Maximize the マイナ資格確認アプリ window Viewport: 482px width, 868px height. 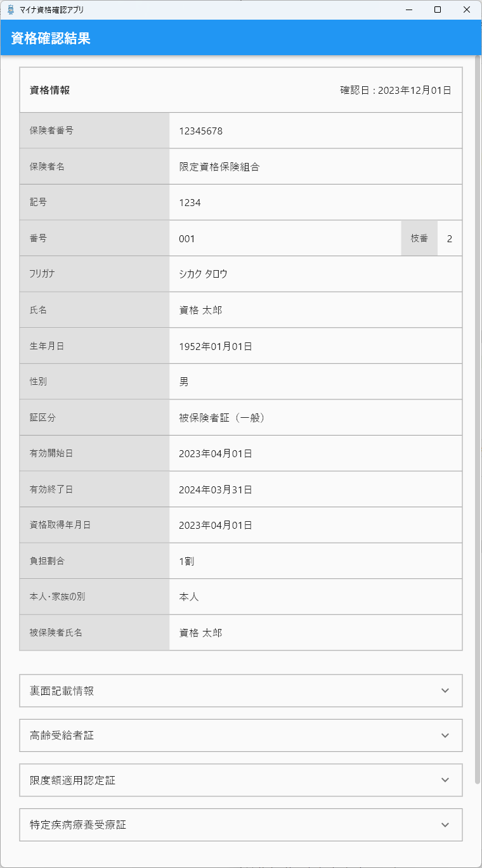click(438, 10)
